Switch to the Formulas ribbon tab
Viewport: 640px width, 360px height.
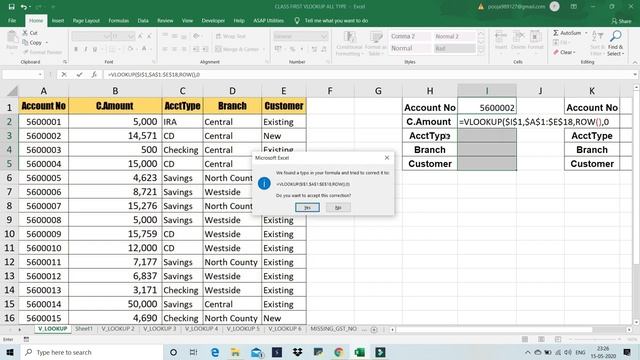pyautogui.click(x=118, y=21)
